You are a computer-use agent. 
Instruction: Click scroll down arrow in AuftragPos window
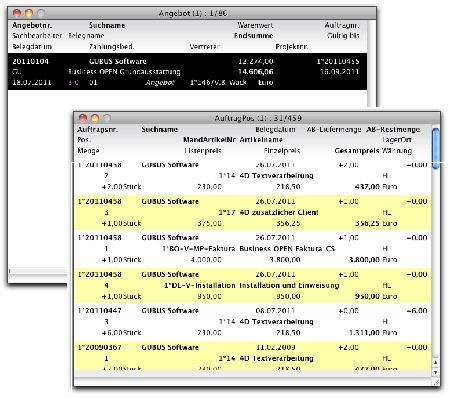[436, 372]
